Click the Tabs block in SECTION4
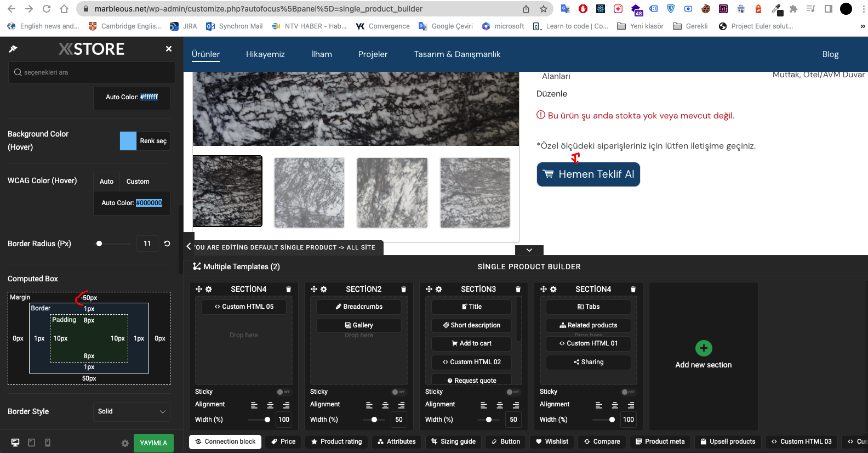This screenshot has width=868, height=453. (589, 307)
